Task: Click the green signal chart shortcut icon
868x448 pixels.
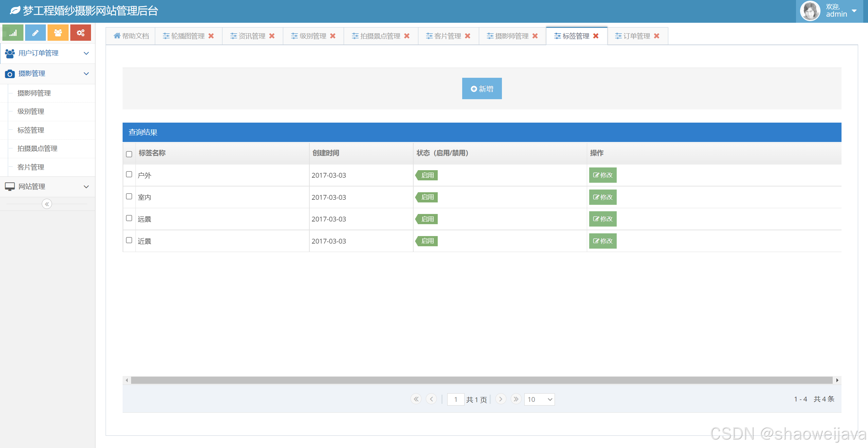Action: (13, 33)
